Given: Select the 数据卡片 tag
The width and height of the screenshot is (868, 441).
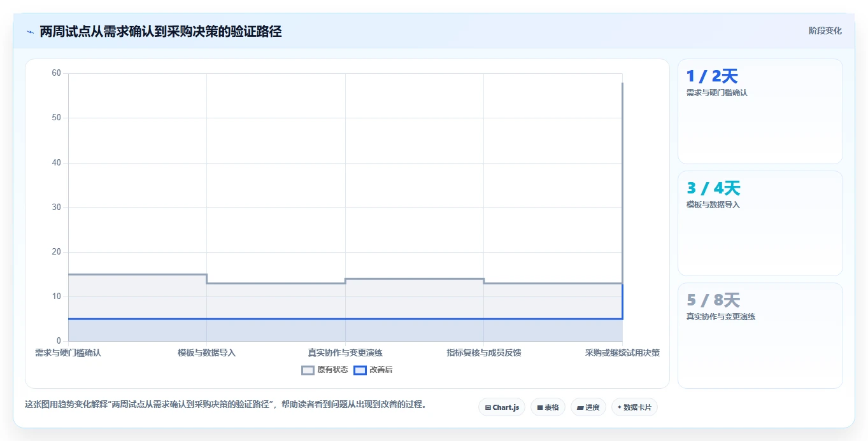Looking at the screenshot, I should (634, 407).
